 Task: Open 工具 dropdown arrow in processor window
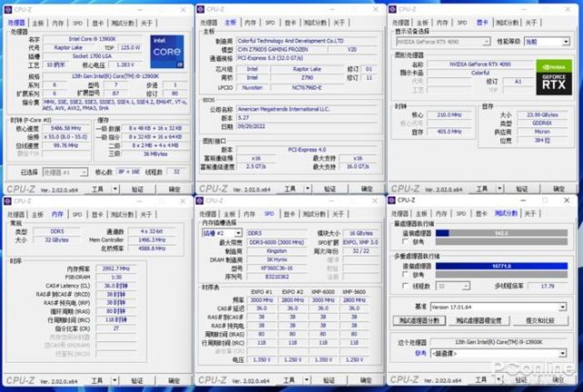pos(115,189)
